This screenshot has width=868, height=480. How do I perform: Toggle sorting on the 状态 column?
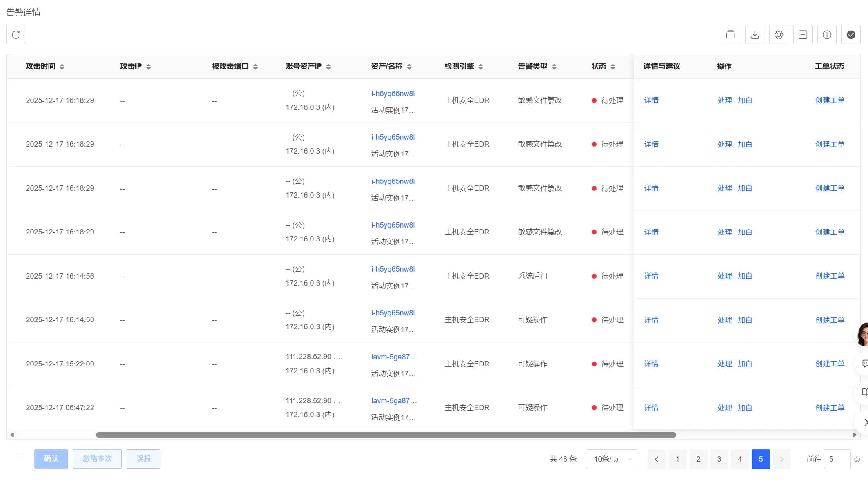(615, 66)
